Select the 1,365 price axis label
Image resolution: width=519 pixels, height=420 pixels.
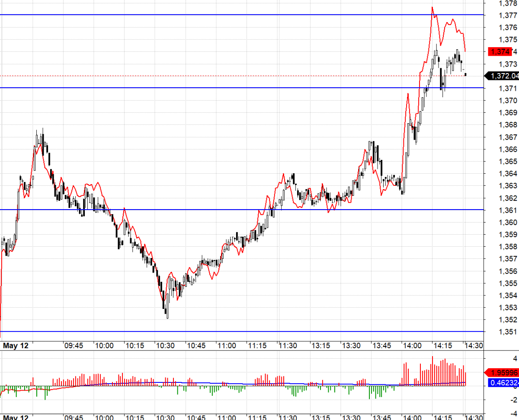(508, 162)
